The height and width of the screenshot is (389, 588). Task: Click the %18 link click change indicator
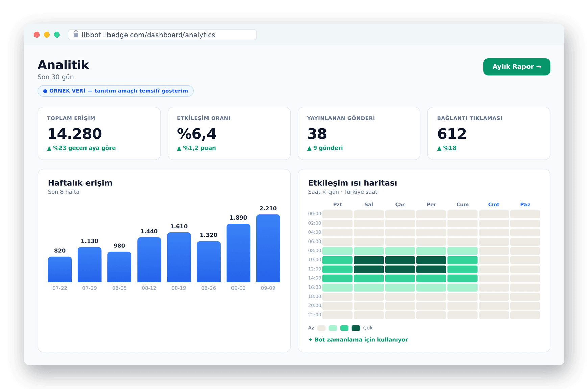pyautogui.click(x=447, y=148)
